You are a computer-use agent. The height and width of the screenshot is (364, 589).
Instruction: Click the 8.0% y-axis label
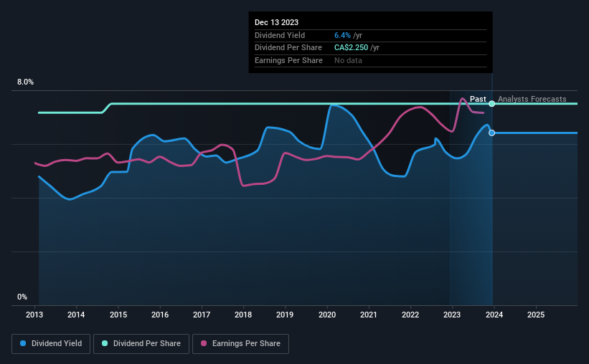(25, 82)
